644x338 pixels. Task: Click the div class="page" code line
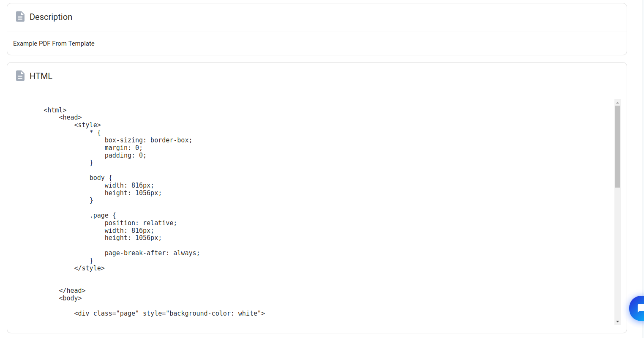point(169,313)
